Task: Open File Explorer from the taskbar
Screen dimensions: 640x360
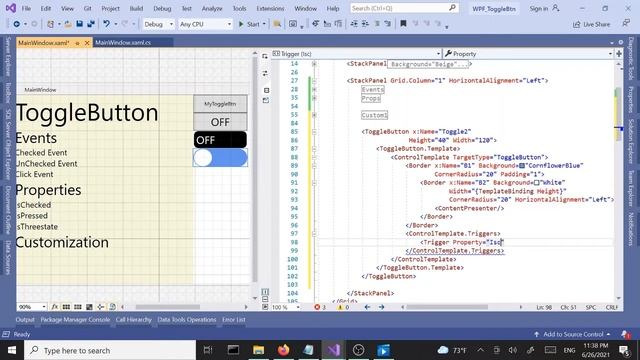Action: tap(258, 350)
